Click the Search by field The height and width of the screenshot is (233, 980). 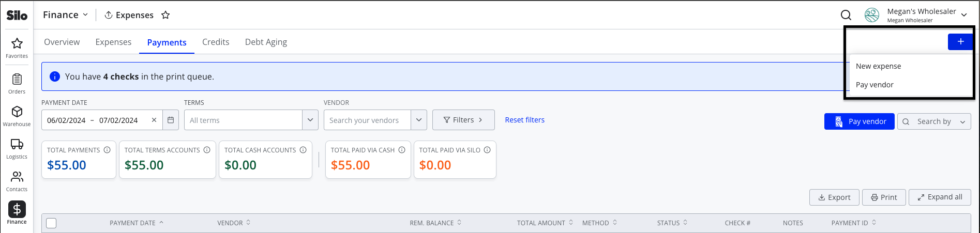[x=934, y=121]
